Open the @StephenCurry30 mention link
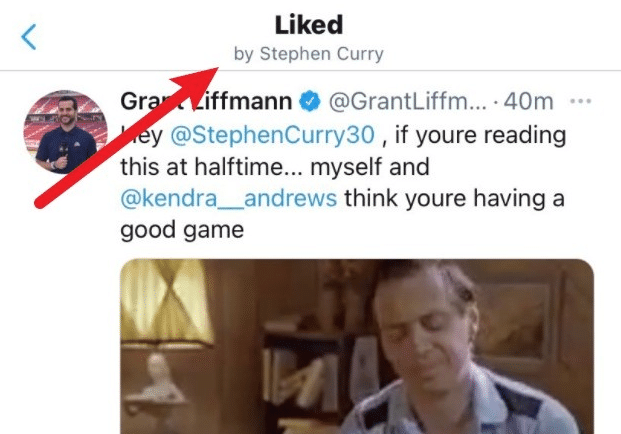 (272, 135)
